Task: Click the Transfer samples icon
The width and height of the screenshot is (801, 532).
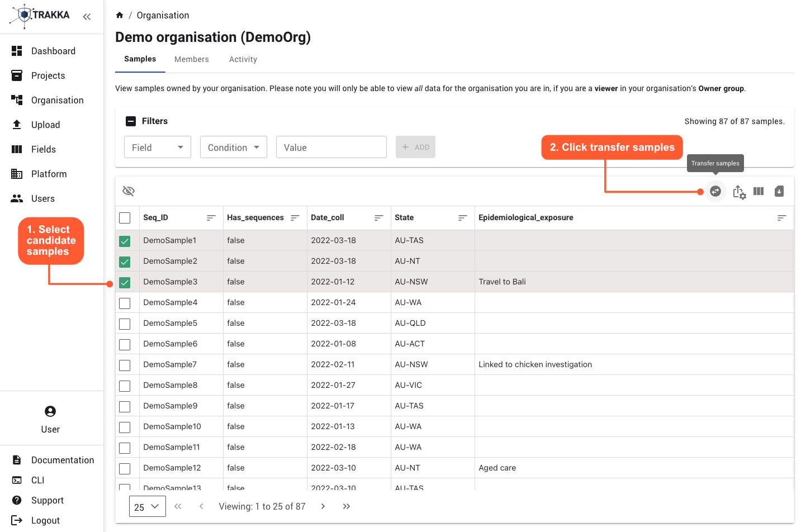Action: point(715,191)
